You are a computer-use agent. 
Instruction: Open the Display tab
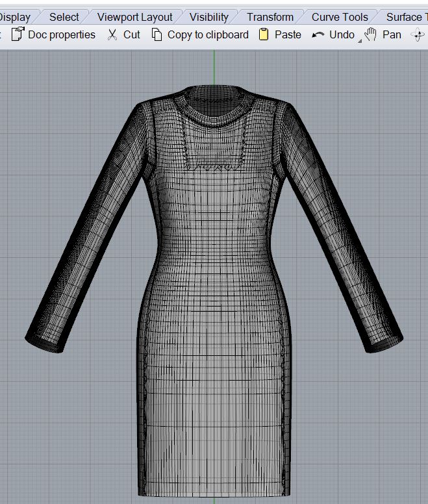[x=15, y=17]
